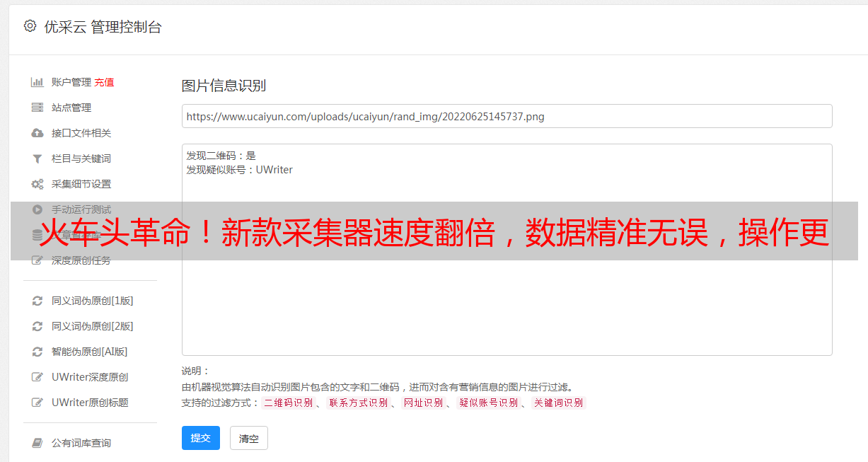
Task: Click the 优采云 管理控制台 title
Action: pyautogui.click(x=103, y=27)
